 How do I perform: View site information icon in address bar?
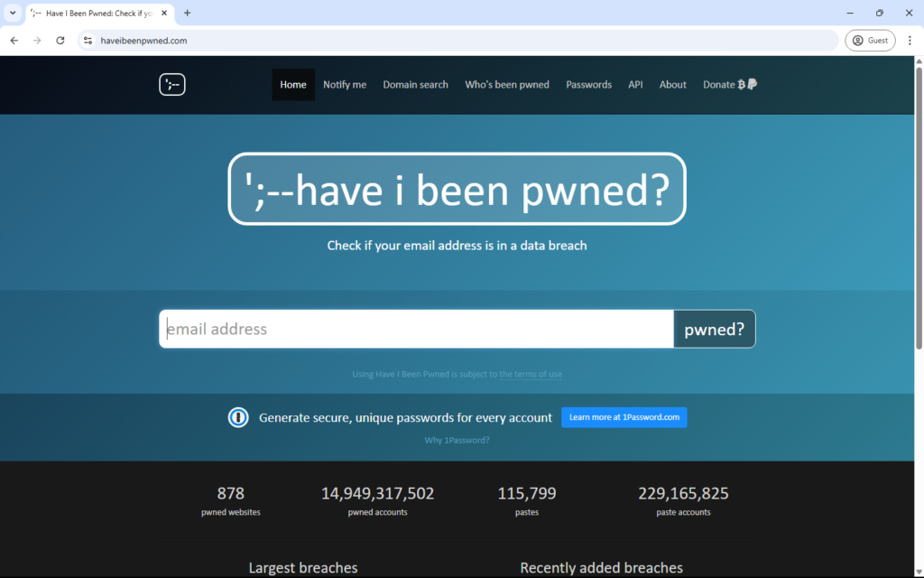(88, 41)
